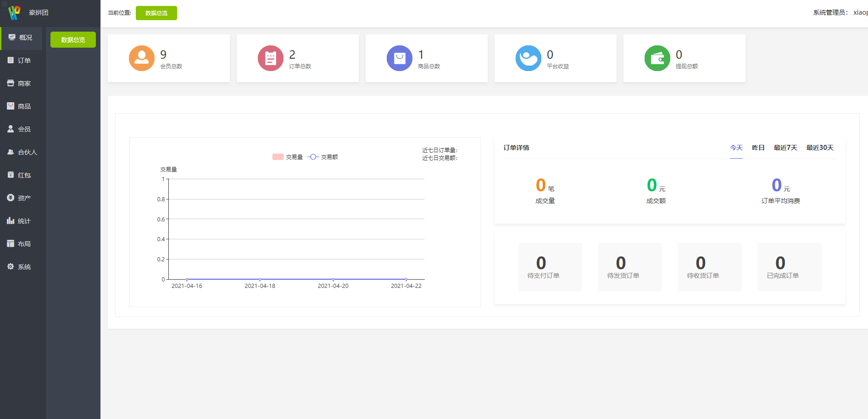Click the red order total icon
Image resolution: width=868 pixels, height=419 pixels.
click(270, 58)
